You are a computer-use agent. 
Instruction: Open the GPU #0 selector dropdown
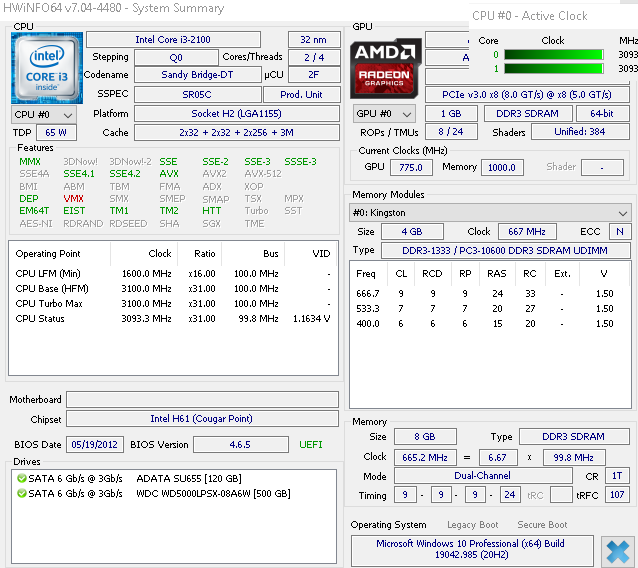[x=384, y=114]
